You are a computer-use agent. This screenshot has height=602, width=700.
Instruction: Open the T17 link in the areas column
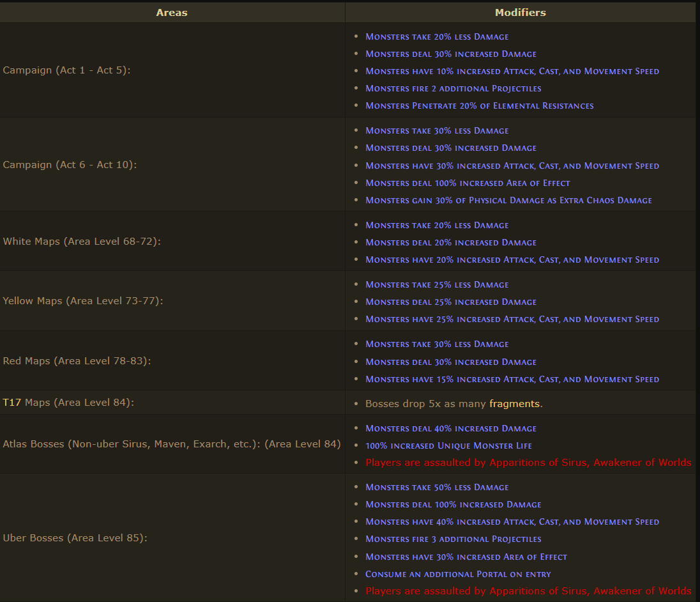(12, 403)
